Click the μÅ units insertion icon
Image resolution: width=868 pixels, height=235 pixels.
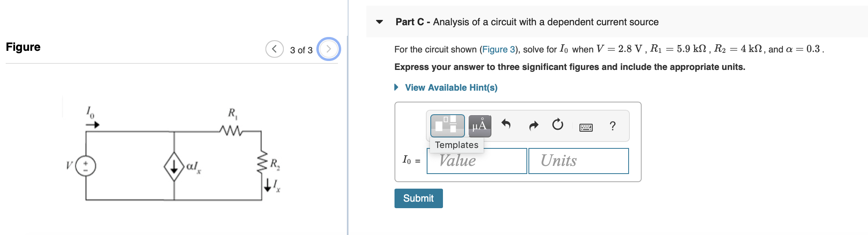[x=479, y=126]
